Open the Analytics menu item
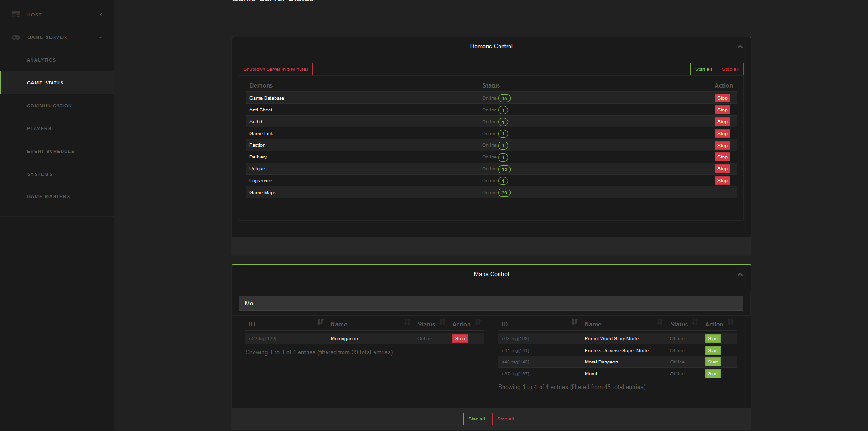The height and width of the screenshot is (431, 868). pyautogui.click(x=42, y=60)
